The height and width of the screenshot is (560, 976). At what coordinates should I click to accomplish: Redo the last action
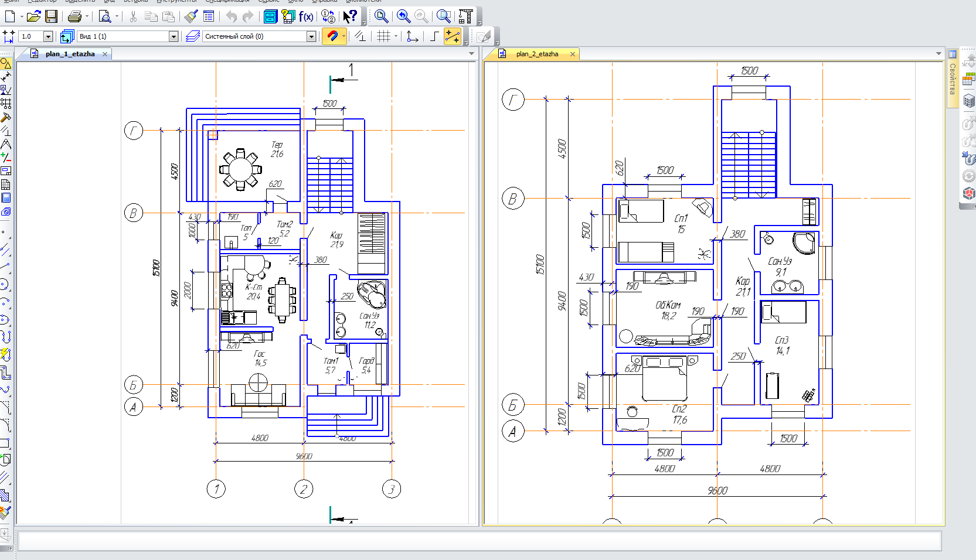click(x=249, y=16)
